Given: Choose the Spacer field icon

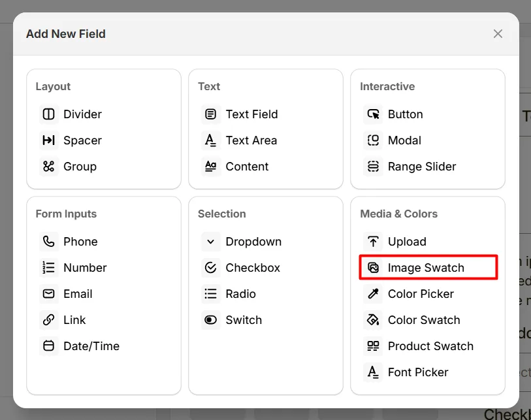Looking at the screenshot, I should pos(48,140).
